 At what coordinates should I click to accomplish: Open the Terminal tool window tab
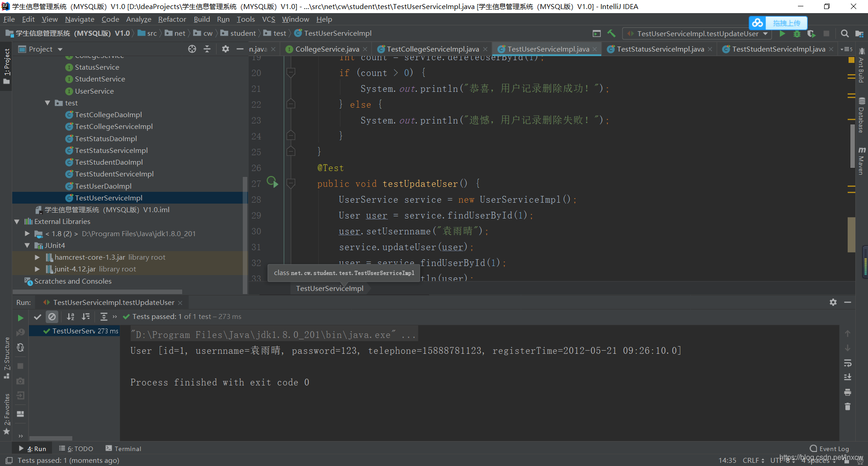click(x=123, y=448)
